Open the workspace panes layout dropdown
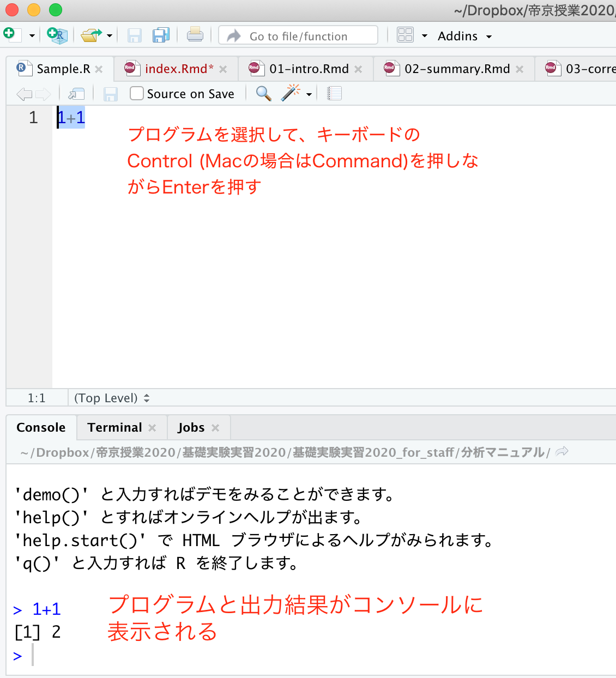 pos(425,36)
